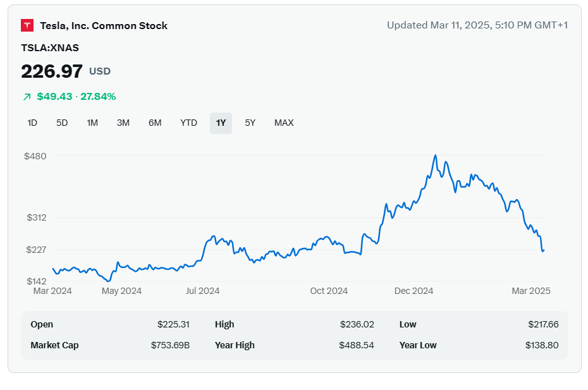Click the Updated Mar 11, 2025 timestamp
This screenshot has width=588, height=390.
coord(477,25)
